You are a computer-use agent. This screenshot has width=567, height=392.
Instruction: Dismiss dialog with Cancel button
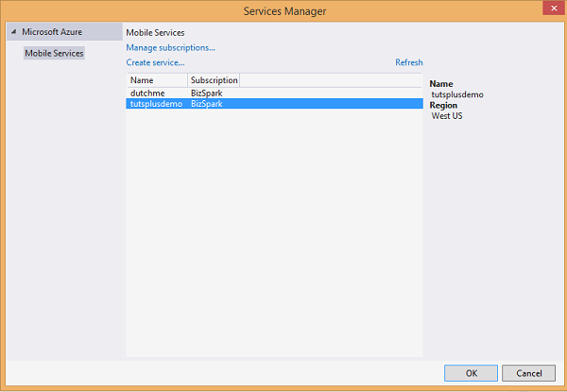(528, 373)
